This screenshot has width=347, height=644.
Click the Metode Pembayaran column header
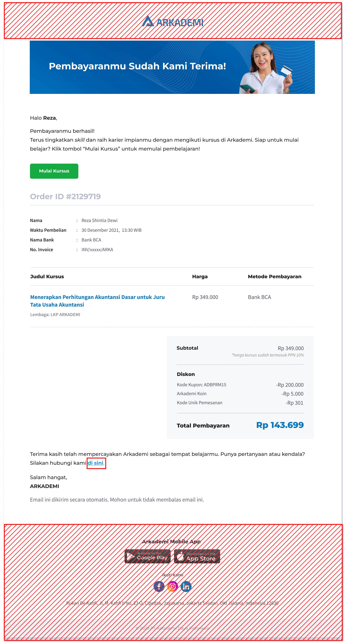coord(274,277)
